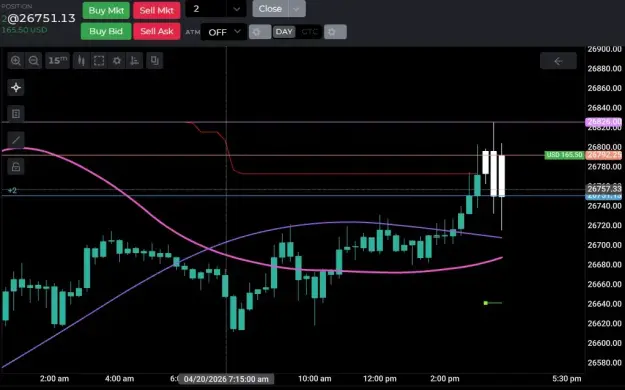Click the +2 position marker on chart
The width and height of the screenshot is (625, 390).
tap(12, 191)
